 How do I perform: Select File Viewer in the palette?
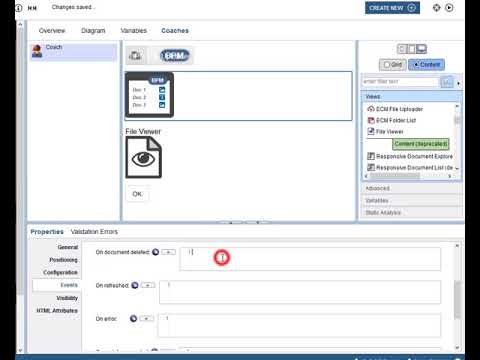[x=390, y=132]
